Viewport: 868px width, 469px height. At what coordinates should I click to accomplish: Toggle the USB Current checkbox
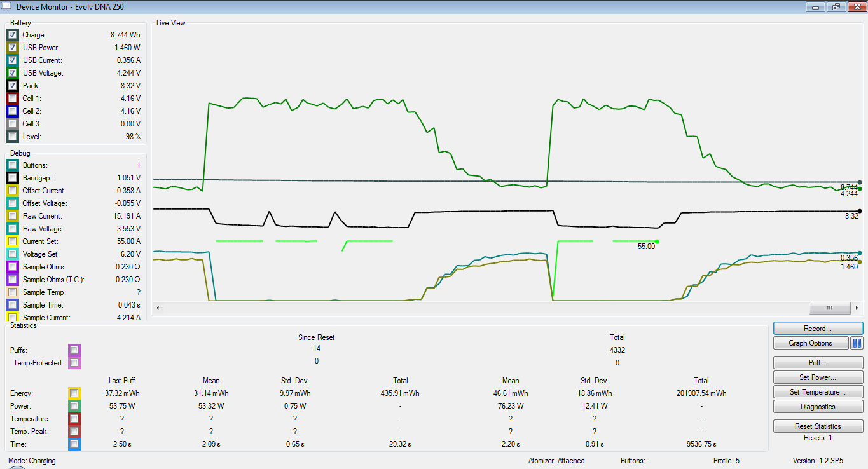pyautogui.click(x=13, y=60)
